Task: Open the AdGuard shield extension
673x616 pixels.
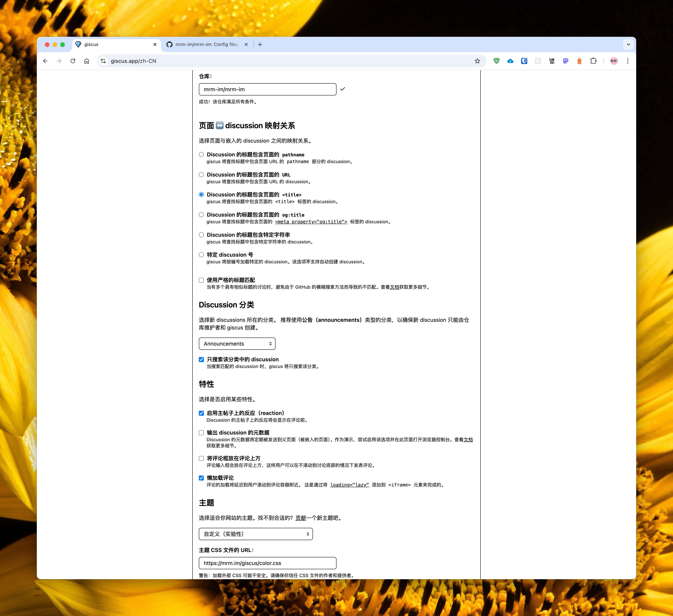Action: pos(496,61)
